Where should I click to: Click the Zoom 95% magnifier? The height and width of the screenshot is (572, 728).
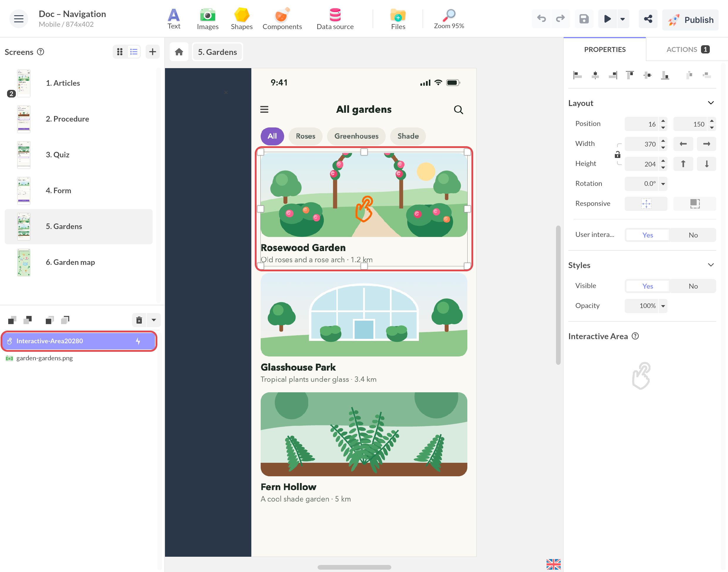click(449, 19)
